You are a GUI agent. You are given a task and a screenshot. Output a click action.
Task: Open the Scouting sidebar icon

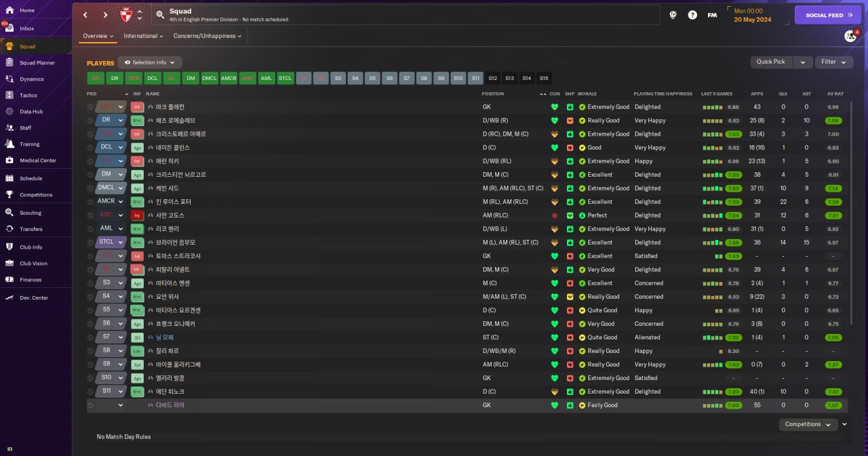click(x=9, y=213)
